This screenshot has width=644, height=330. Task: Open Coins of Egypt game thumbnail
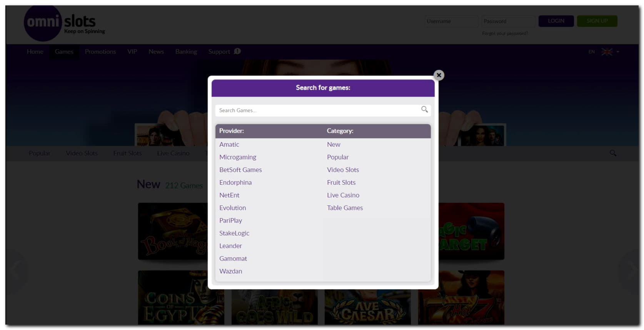coord(181,298)
